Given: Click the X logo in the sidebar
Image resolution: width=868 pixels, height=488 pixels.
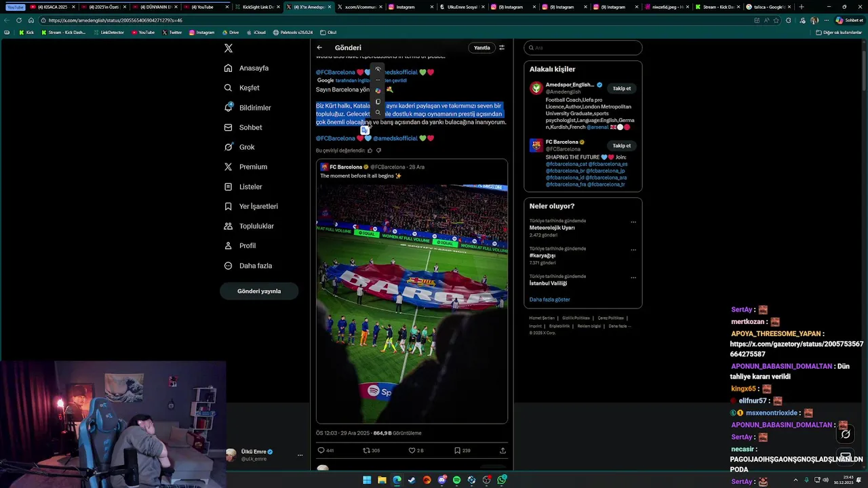Looking at the screenshot, I should 229,48.
